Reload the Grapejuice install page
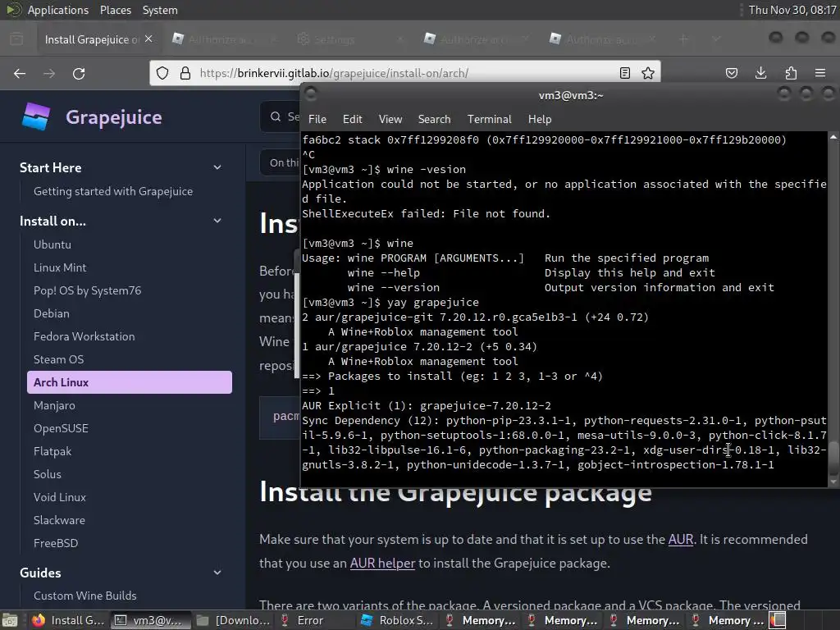The image size is (840, 630). tap(79, 73)
